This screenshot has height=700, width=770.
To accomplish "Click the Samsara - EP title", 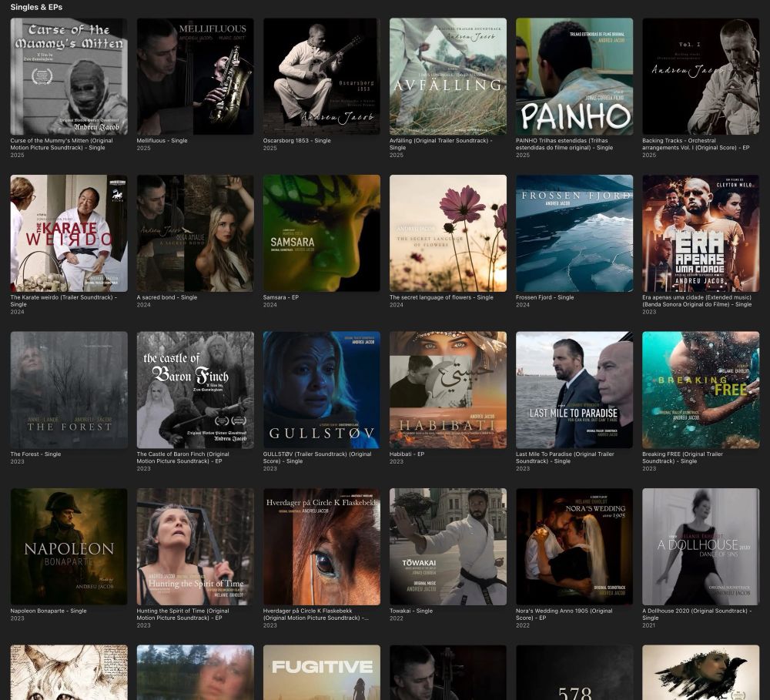I will click(281, 297).
